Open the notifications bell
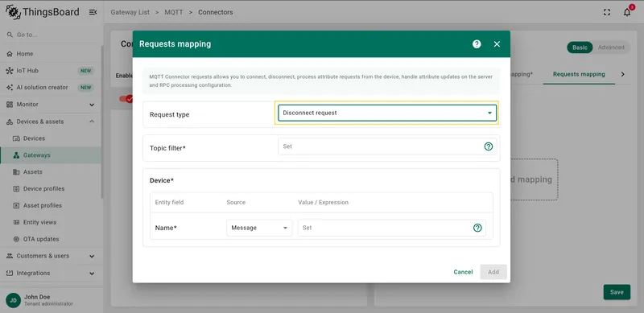The image size is (644, 313). tap(627, 12)
